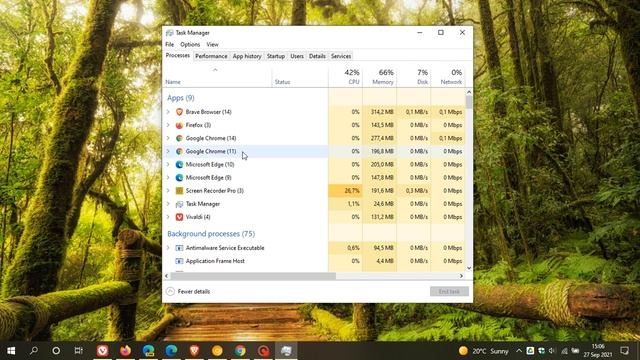Sort by the Disk column header
The image size is (640, 360).
click(x=413, y=76)
